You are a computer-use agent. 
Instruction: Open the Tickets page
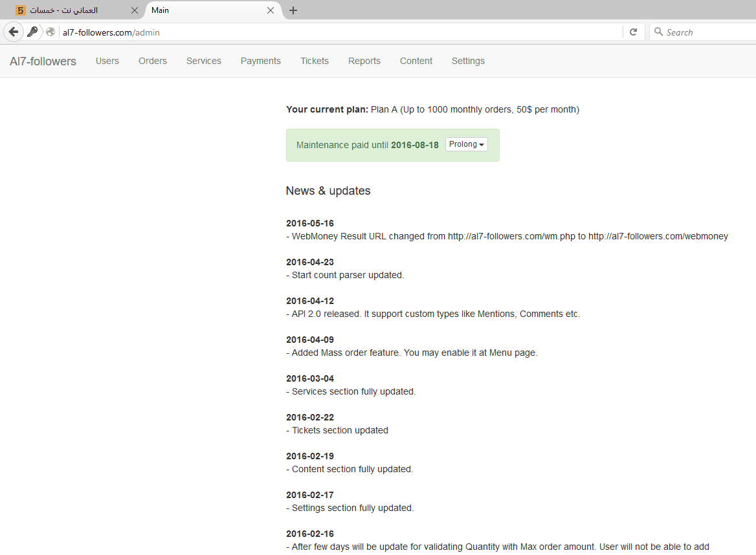pyautogui.click(x=315, y=61)
